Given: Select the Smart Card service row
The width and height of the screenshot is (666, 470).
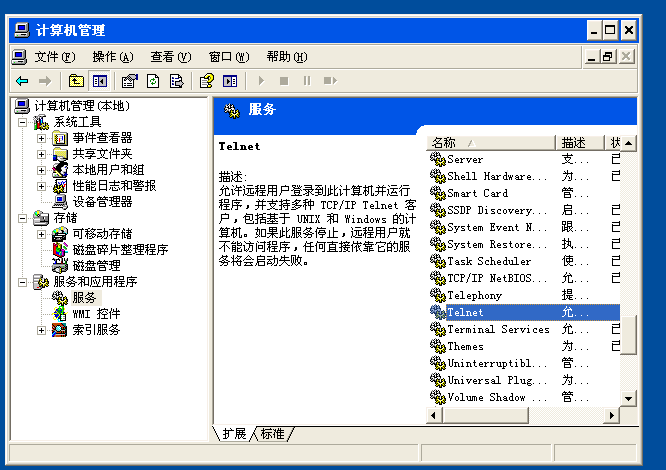Looking at the screenshot, I should coord(523,193).
